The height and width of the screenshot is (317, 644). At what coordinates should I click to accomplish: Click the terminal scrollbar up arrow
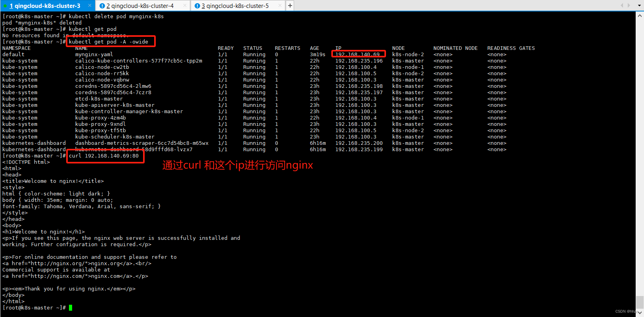click(640, 16)
